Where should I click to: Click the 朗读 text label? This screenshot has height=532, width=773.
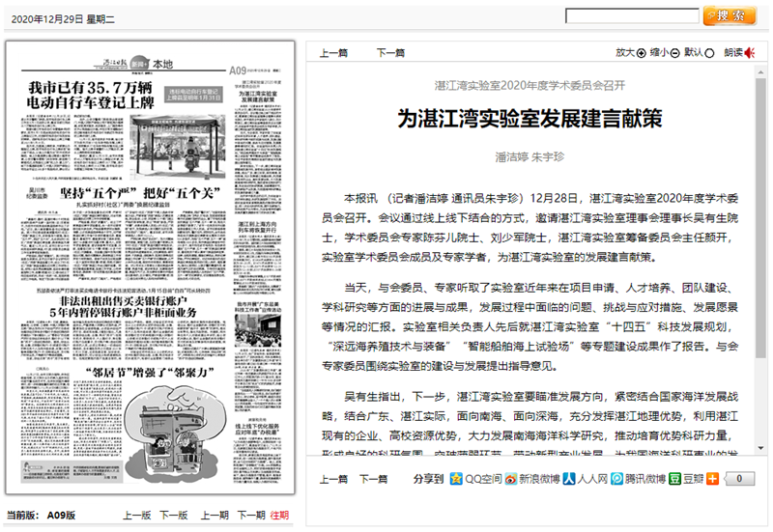tap(733, 52)
